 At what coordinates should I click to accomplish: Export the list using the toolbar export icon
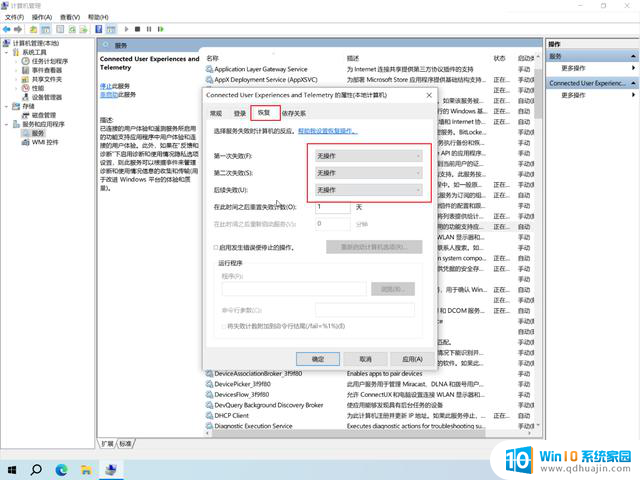coord(83,29)
